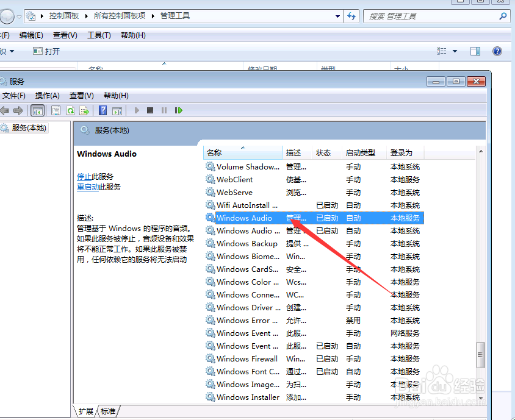Click the Back navigation arrow icon
The image size is (515, 420).
point(5,110)
